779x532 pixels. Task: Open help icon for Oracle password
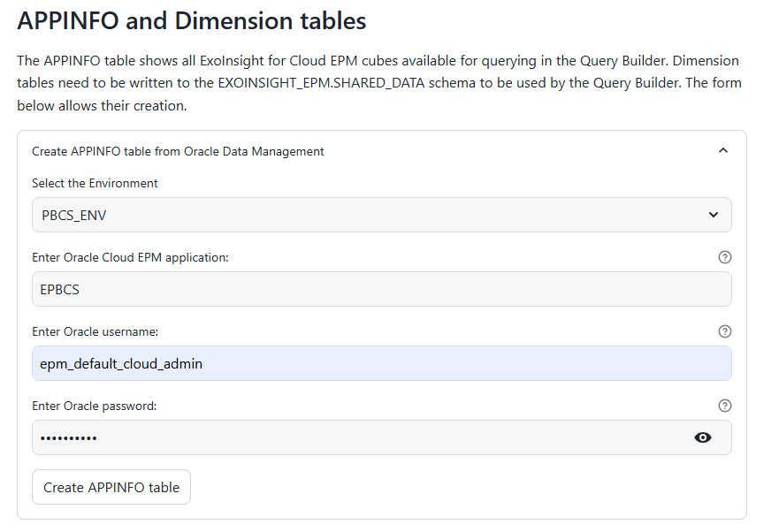coord(725,406)
